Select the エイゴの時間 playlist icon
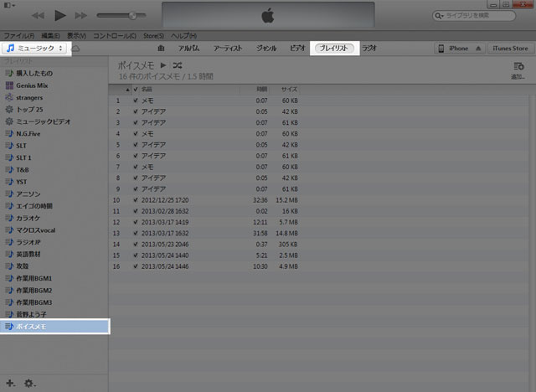 click(x=9, y=206)
